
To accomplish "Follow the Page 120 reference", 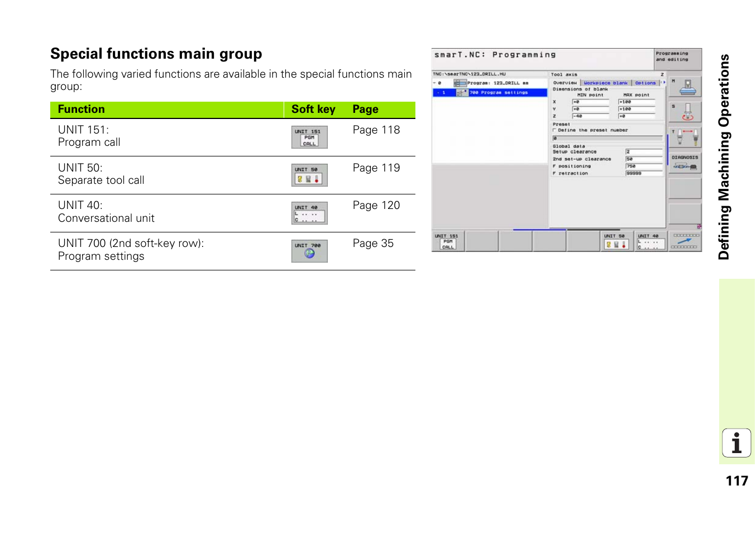I will tap(376, 205).
